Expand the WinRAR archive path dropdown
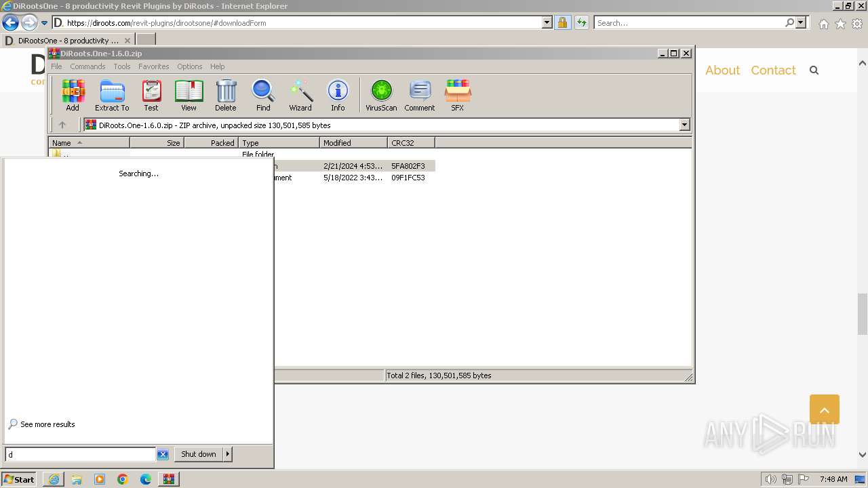The width and height of the screenshot is (868, 488). 684,125
